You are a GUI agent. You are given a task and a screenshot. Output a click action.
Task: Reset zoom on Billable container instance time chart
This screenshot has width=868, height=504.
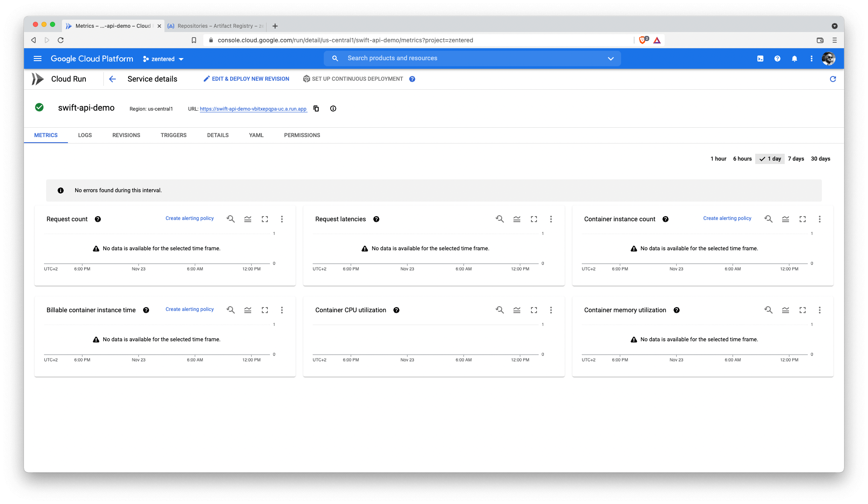click(x=231, y=310)
